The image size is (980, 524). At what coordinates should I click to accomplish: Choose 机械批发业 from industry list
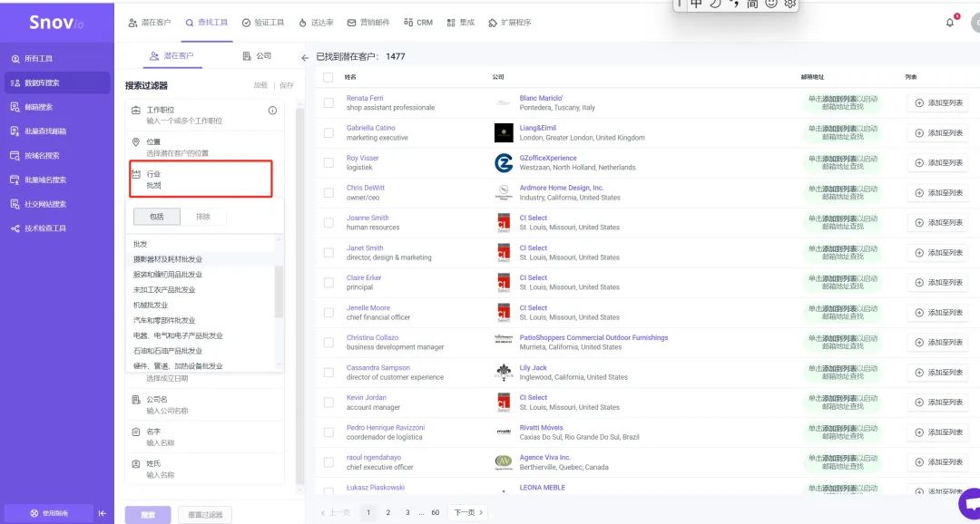[x=151, y=306]
